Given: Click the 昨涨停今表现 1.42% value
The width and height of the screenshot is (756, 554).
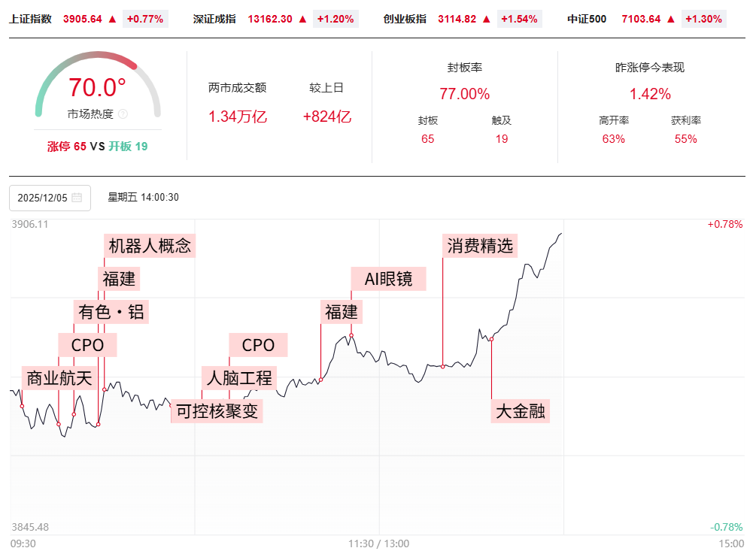Looking at the screenshot, I should tap(650, 94).
